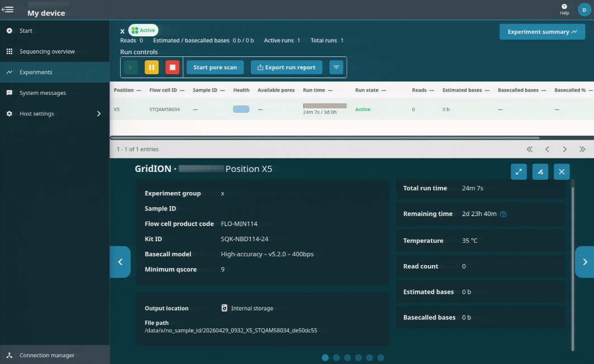Click the Start pore scan button
Image resolution: width=594 pixels, height=364 pixels.
pyautogui.click(x=215, y=68)
